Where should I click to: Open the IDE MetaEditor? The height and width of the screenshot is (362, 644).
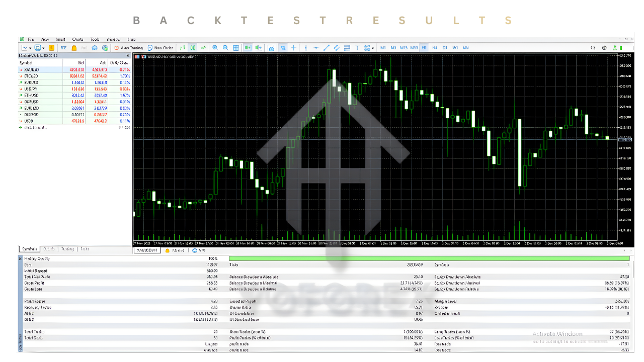pos(63,48)
